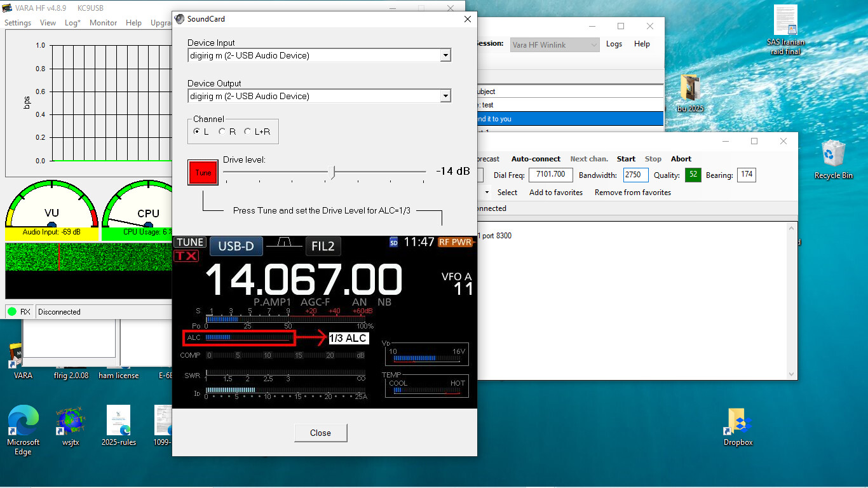Select the L+R channel radio button
Viewport: 868px width, 488px height.
pos(248,132)
